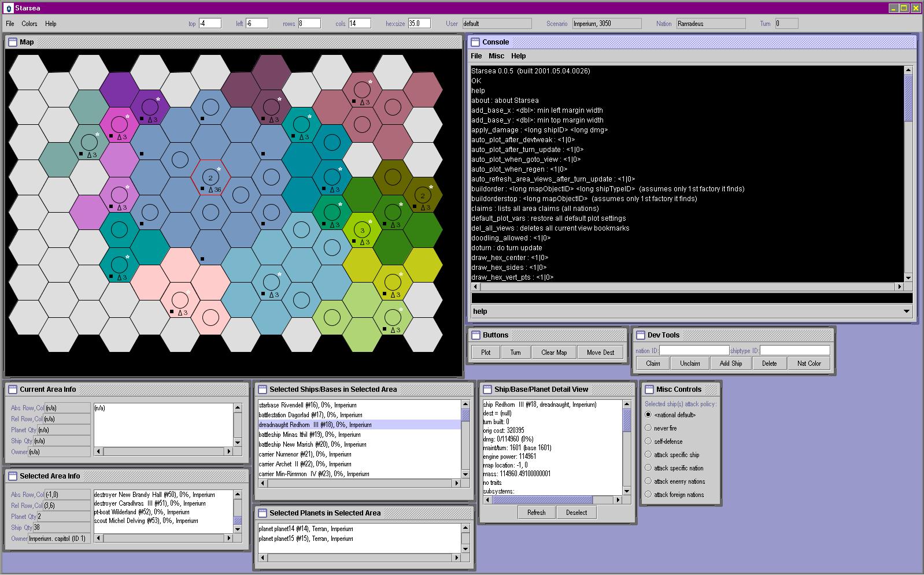924x575 pixels.
Task: Open the Console's Misc menu
Action: pos(496,56)
